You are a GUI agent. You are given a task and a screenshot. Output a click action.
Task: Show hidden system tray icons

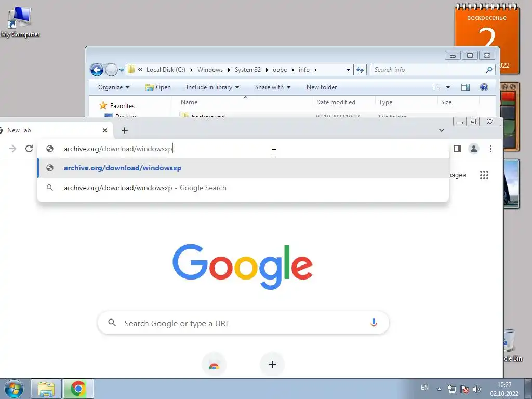coord(439,389)
